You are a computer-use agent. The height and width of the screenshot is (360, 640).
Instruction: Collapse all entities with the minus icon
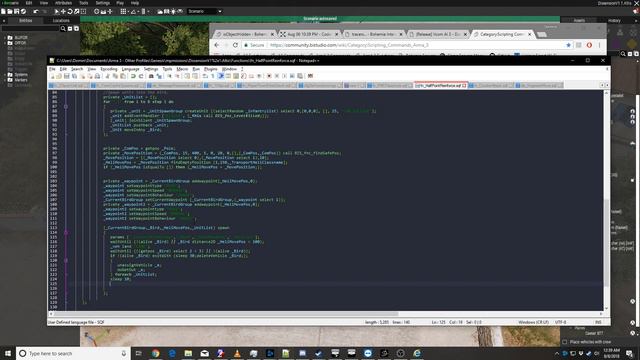(70, 29)
